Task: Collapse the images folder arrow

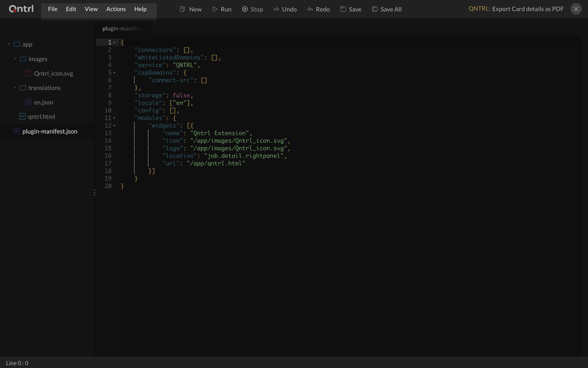Action: tap(15, 59)
